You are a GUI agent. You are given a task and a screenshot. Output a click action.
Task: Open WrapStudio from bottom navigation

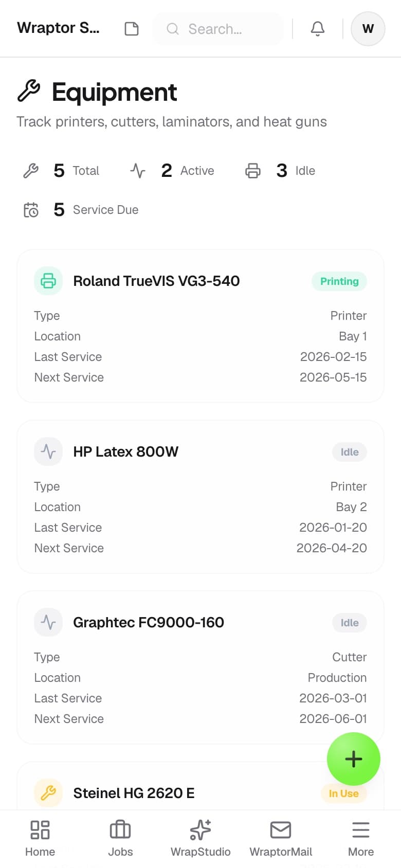coord(200,839)
